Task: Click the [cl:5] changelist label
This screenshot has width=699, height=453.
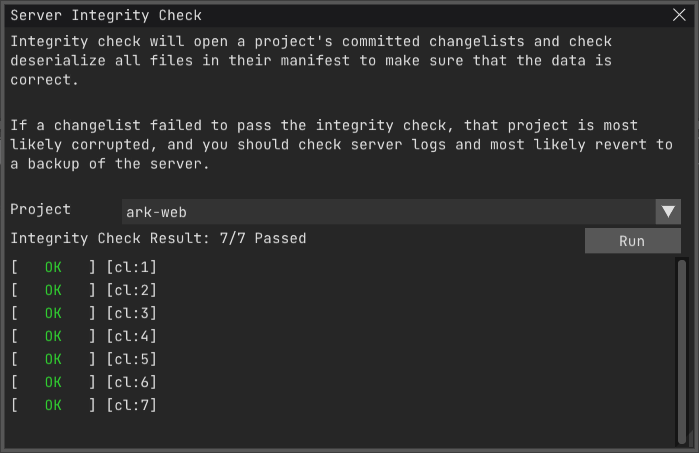Action: click(131, 359)
